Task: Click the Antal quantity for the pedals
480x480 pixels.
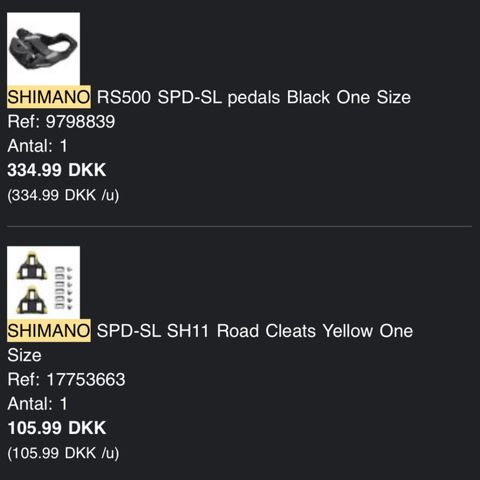Action: coord(37,146)
